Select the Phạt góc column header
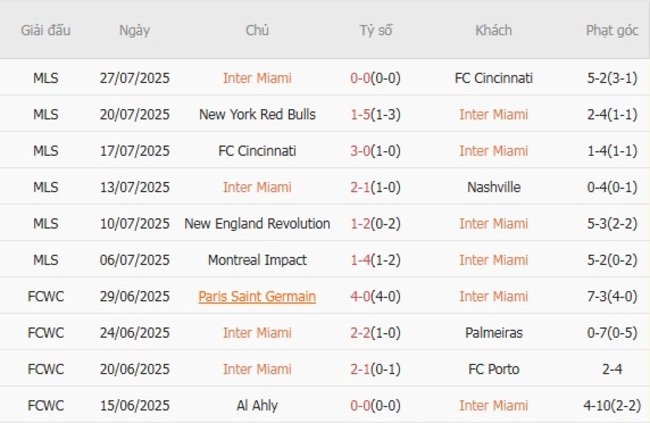Screen dimensions: 650x423 click(x=612, y=30)
